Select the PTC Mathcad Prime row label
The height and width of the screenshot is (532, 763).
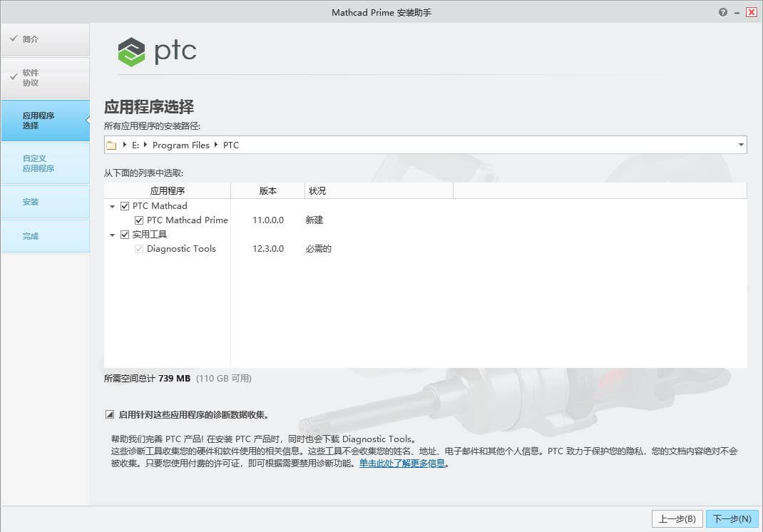click(x=188, y=220)
